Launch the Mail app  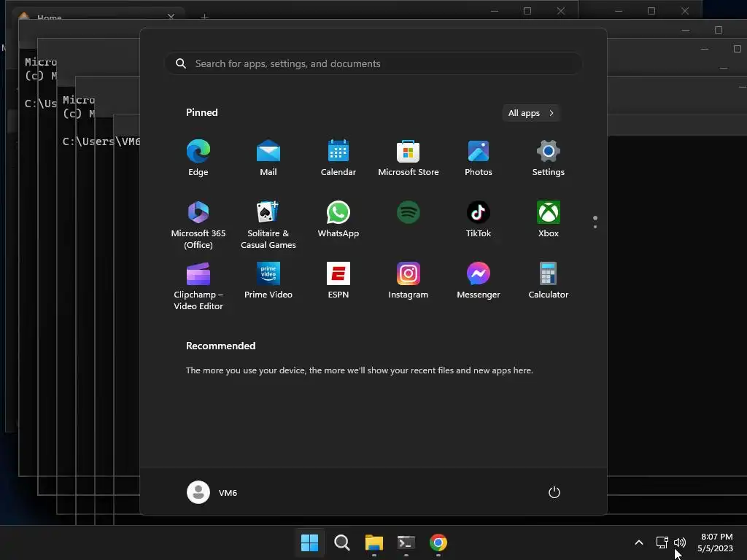pos(268,158)
